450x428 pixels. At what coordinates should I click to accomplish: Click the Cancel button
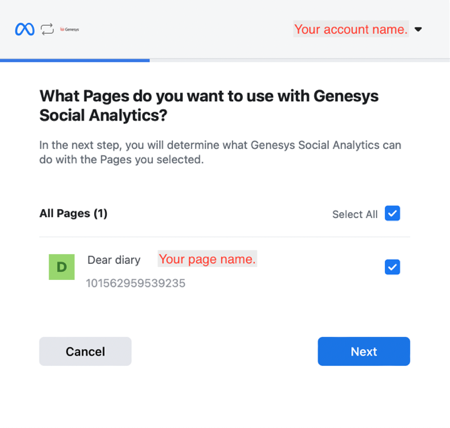(x=85, y=351)
